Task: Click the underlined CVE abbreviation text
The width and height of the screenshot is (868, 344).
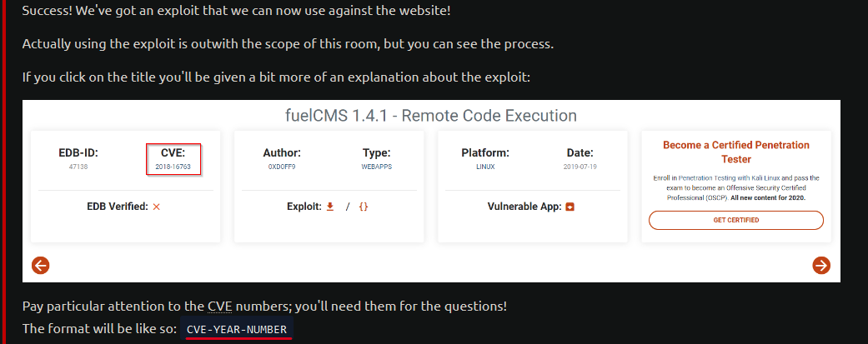Action: tap(220, 306)
